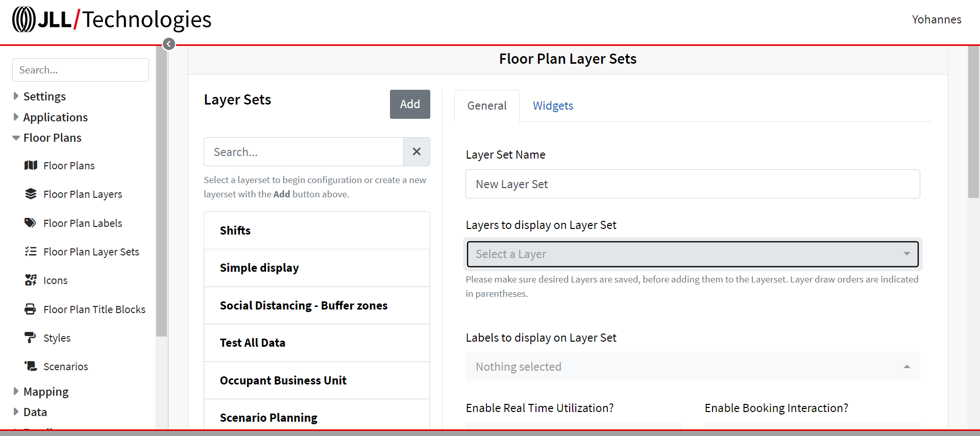This screenshot has width=980, height=436.
Task: Open Floor Plan Title Blocks item
Action: tap(94, 310)
